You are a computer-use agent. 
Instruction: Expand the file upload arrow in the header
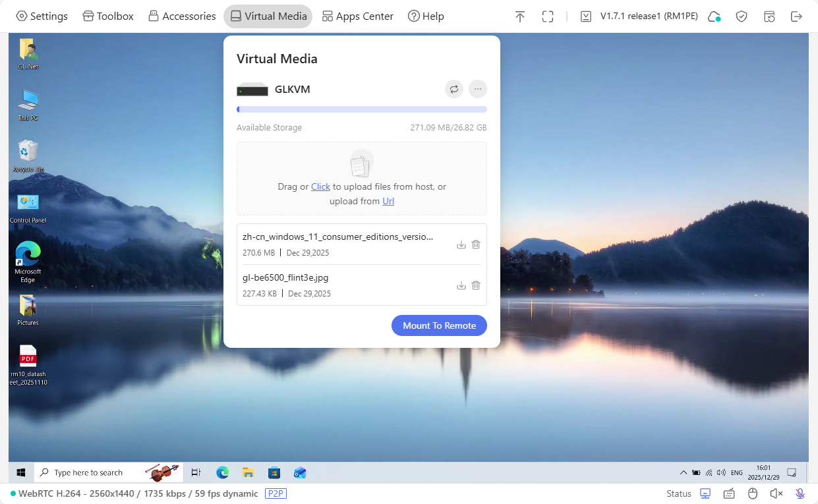[520, 16]
